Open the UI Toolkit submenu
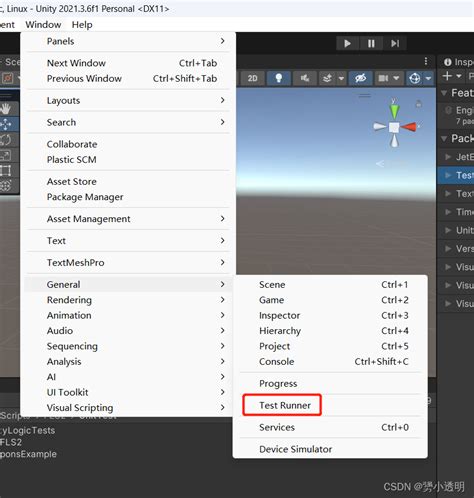Screen dimensions: 474x498 128,392
